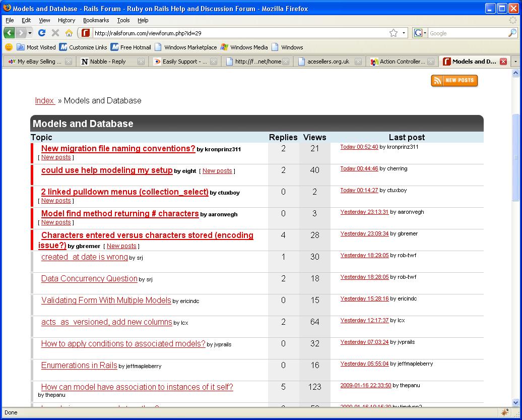
Task: Open topic 'New migration file naming conventions?'
Action: coord(118,148)
